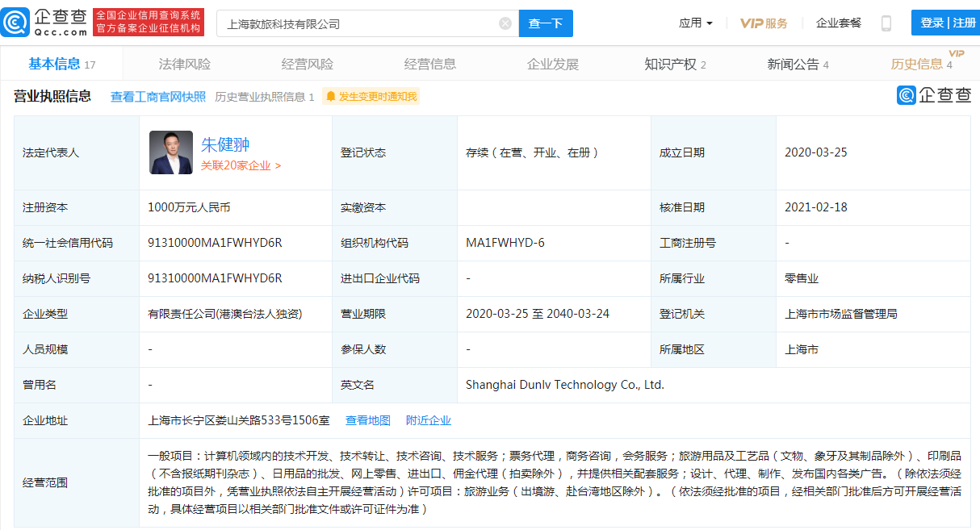
Task: Click the 查一下 search button
Action: [x=546, y=23]
